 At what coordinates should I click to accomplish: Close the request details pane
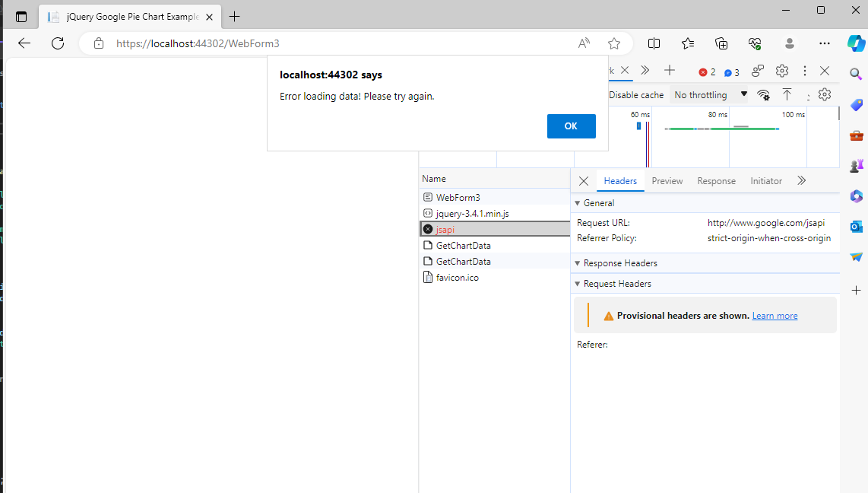[584, 181]
